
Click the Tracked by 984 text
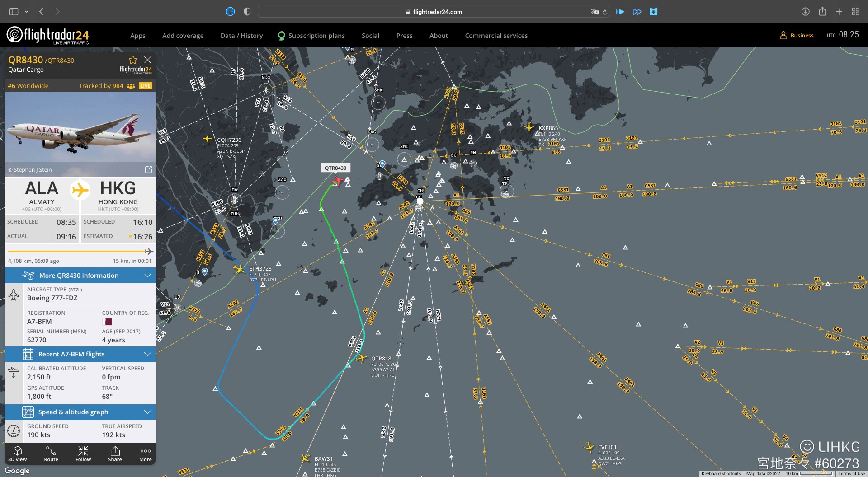tap(101, 86)
